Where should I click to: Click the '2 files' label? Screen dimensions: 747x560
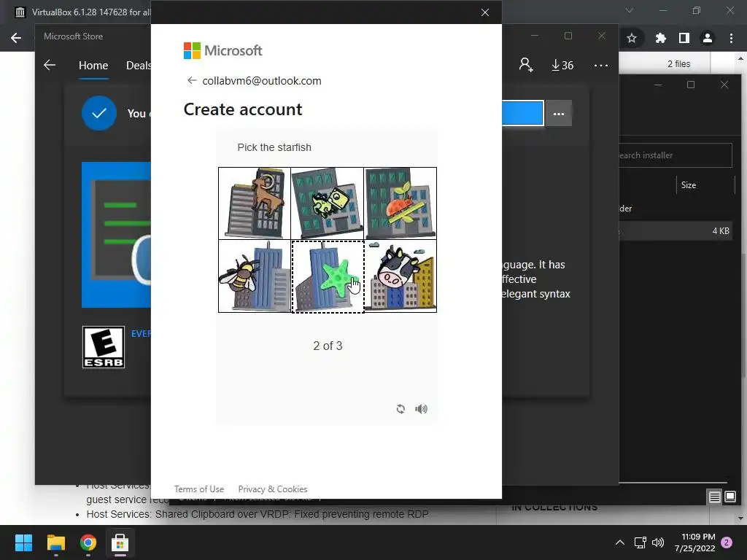pyautogui.click(x=679, y=64)
